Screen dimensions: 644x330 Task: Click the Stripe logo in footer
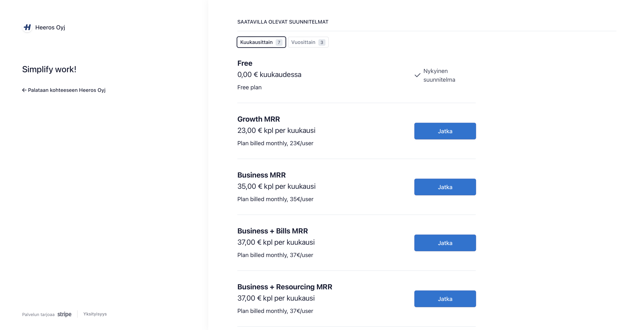tap(65, 314)
